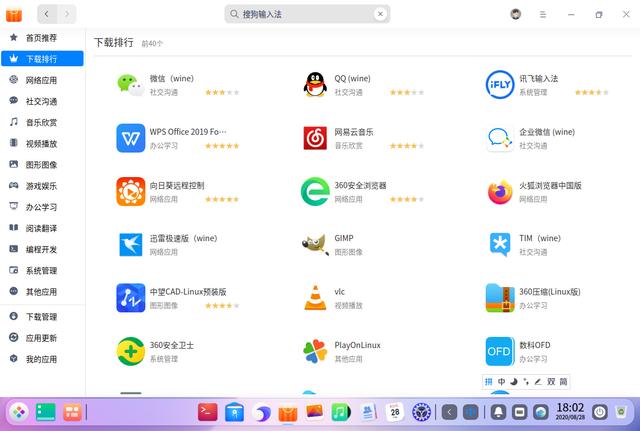
Task: Select 首页推荐 in the sidebar
Action: coord(42,38)
